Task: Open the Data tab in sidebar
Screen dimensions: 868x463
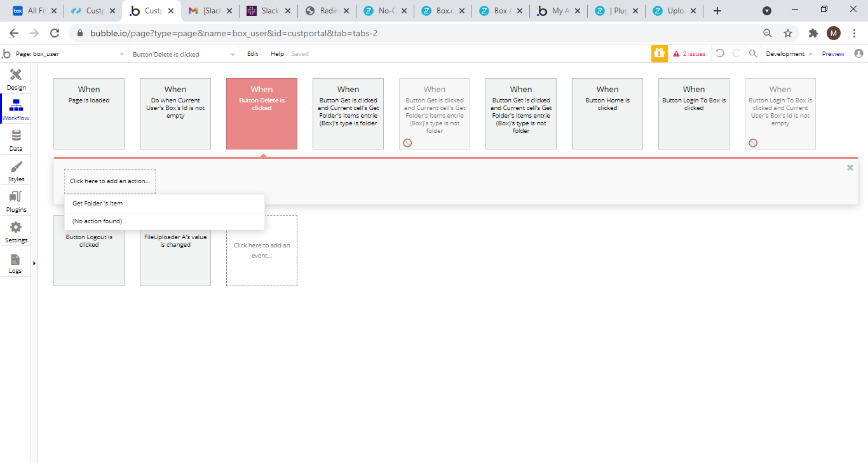Action: tap(16, 140)
